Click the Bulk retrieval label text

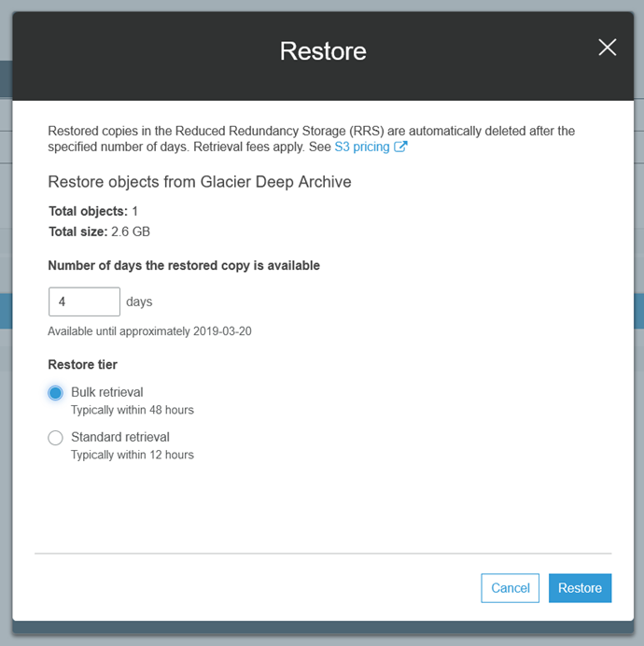(107, 392)
